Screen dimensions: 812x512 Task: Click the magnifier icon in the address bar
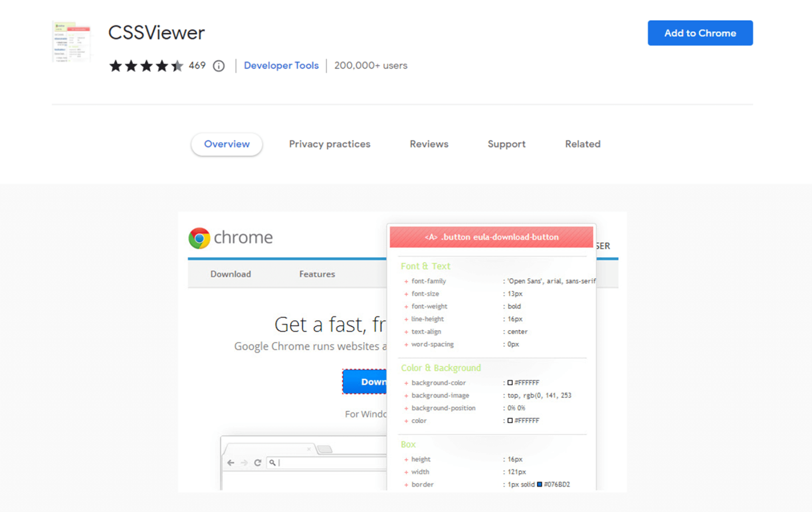point(272,462)
